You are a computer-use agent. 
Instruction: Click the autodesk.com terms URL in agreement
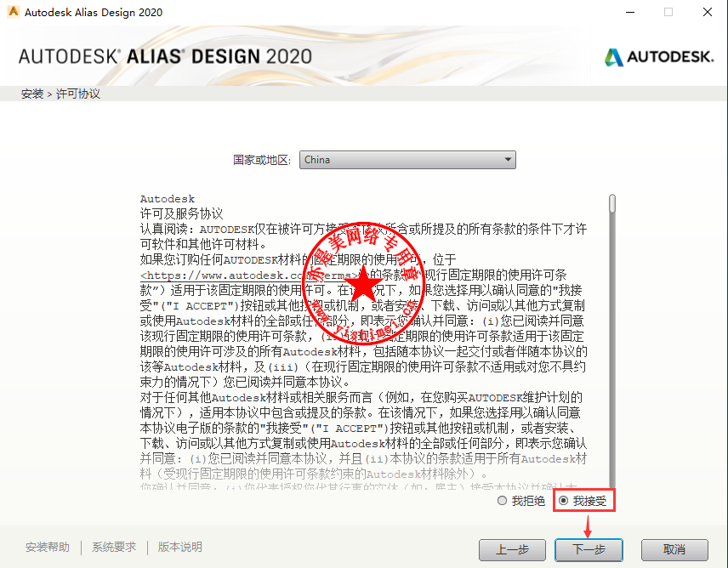[x=250, y=275]
